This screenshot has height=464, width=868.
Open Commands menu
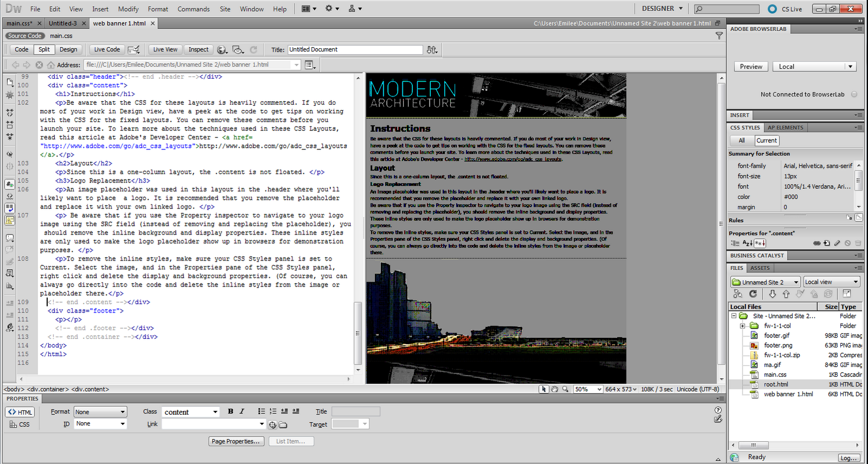tap(194, 9)
